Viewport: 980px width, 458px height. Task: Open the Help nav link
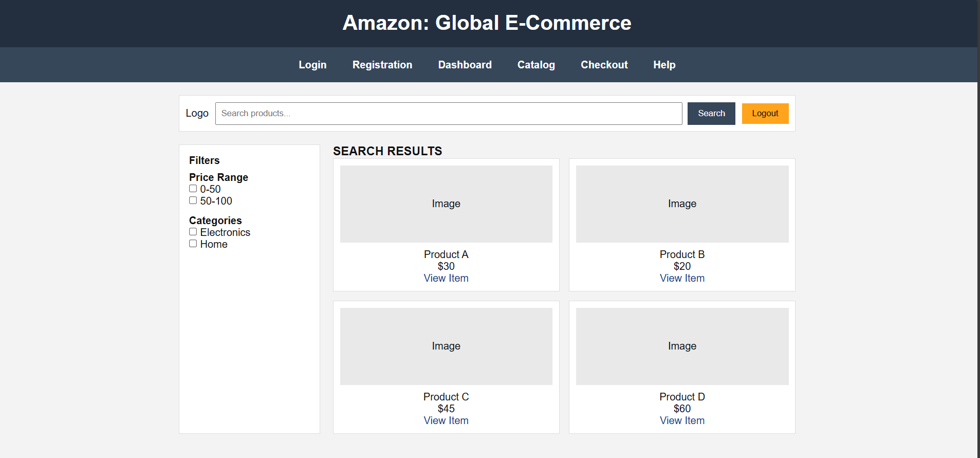click(x=664, y=65)
